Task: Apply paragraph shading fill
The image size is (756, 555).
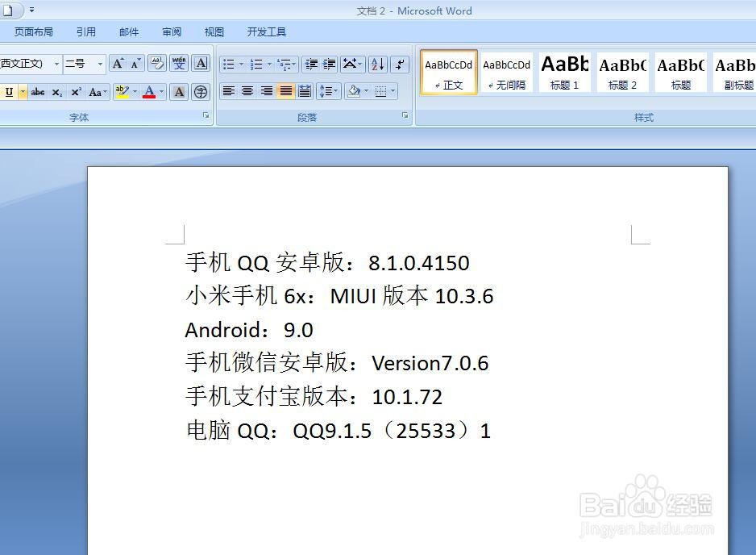Action: [x=354, y=91]
